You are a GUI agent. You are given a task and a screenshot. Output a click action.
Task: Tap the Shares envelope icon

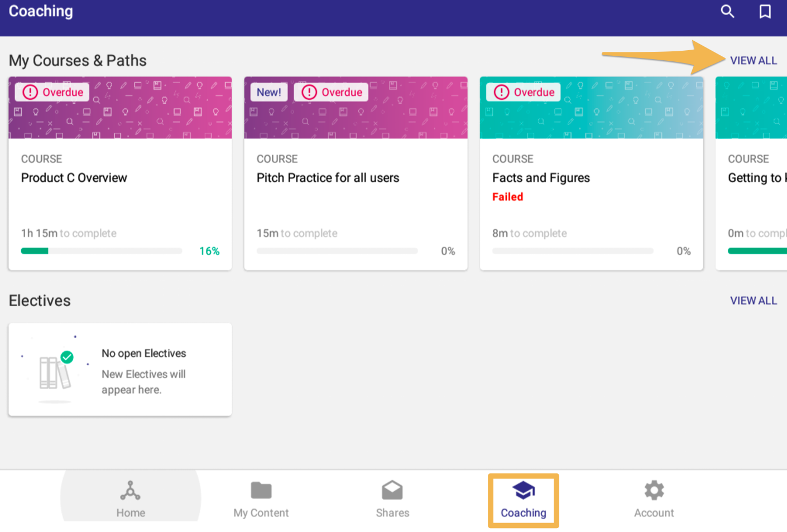392,491
